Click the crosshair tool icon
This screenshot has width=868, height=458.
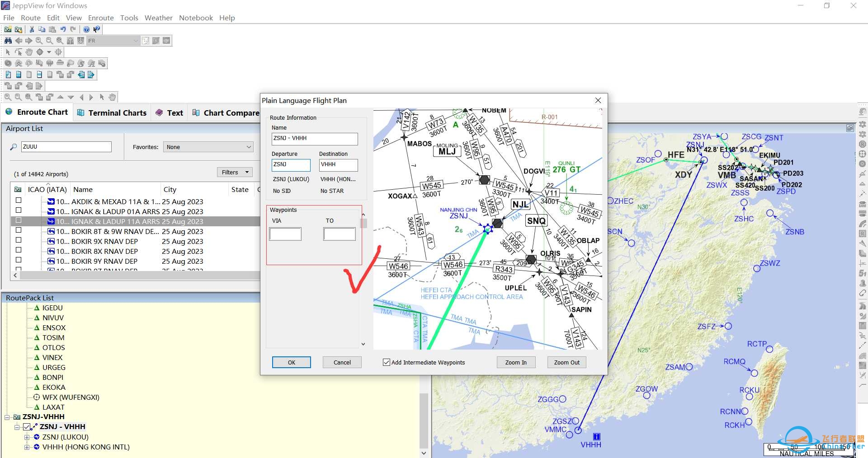tap(58, 52)
